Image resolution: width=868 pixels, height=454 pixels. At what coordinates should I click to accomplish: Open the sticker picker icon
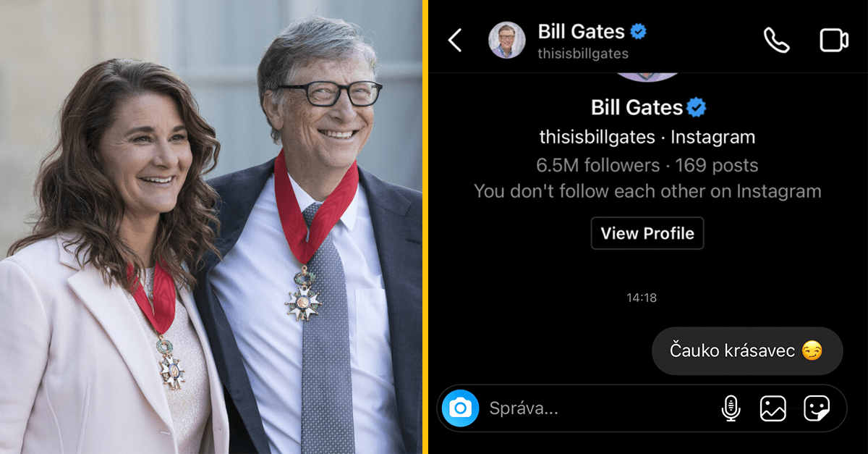pos(817,408)
